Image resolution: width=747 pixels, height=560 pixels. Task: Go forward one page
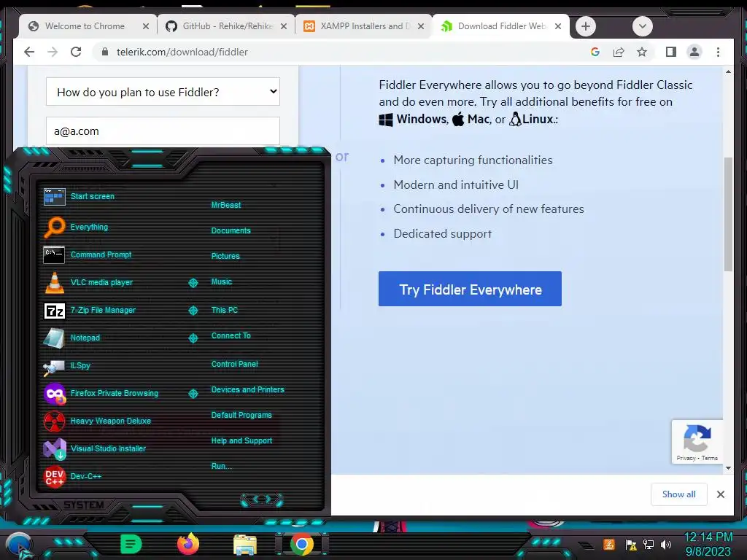[53, 52]
